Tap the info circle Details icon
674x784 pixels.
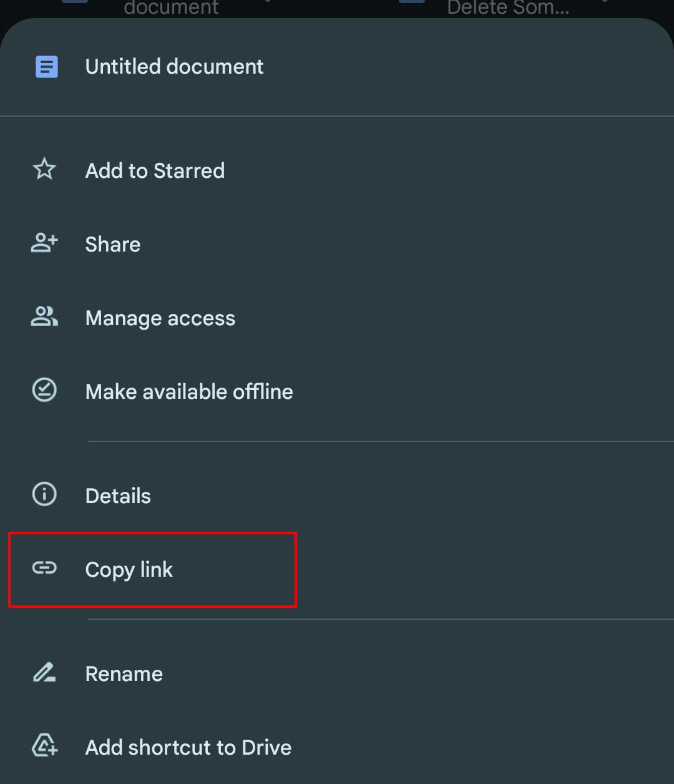point(44,494)
